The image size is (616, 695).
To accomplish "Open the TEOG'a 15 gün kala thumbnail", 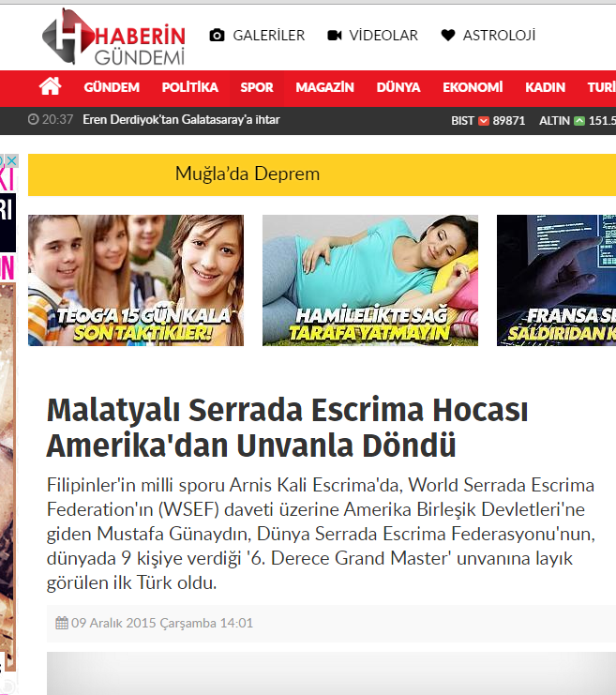I will [x=136, y=280].
